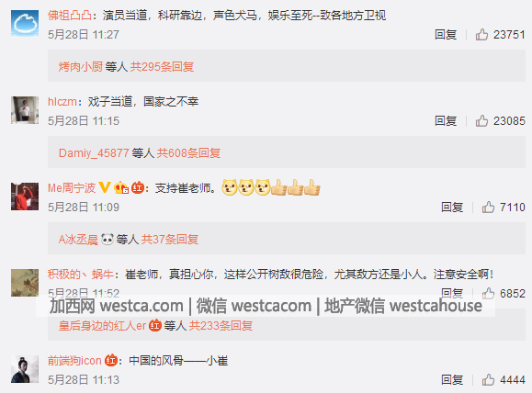The height and width of the screenshot is (393, 532).
Task: Open 烤肉小厨's profile link
Action: click(81, 66)
